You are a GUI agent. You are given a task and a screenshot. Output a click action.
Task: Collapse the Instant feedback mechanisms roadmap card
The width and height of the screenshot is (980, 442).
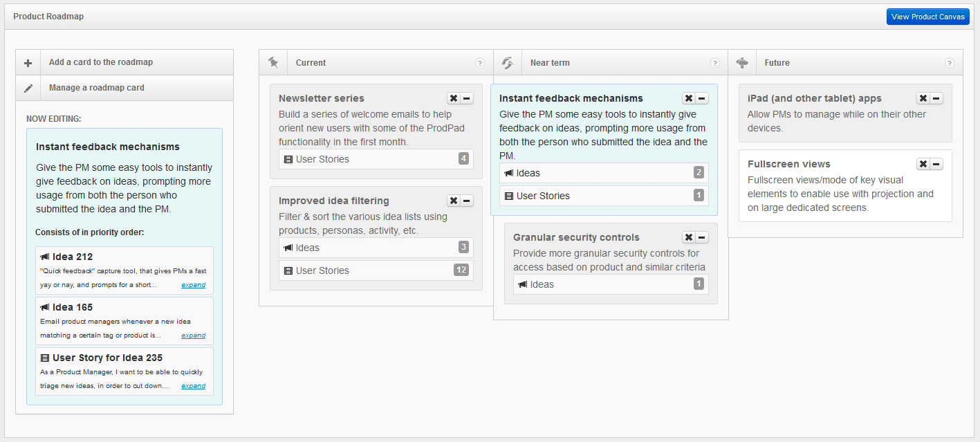point(702,98)
